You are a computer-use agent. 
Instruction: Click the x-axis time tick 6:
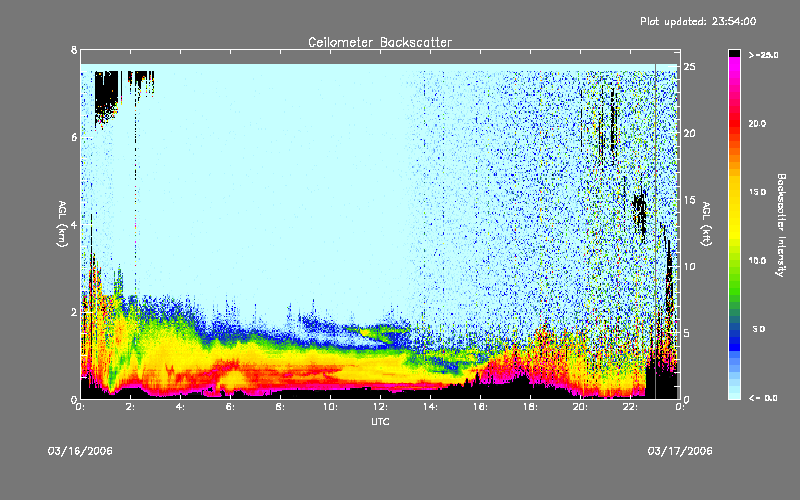pos(231,407)
